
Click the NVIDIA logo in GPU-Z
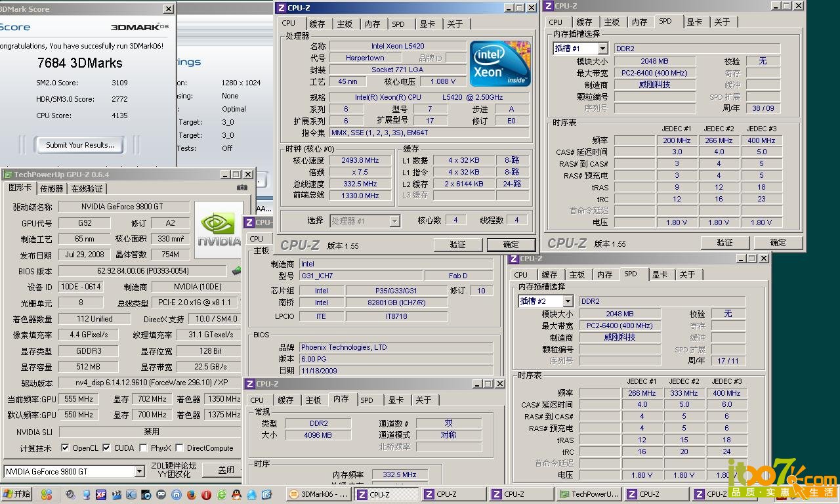point(219,229)
